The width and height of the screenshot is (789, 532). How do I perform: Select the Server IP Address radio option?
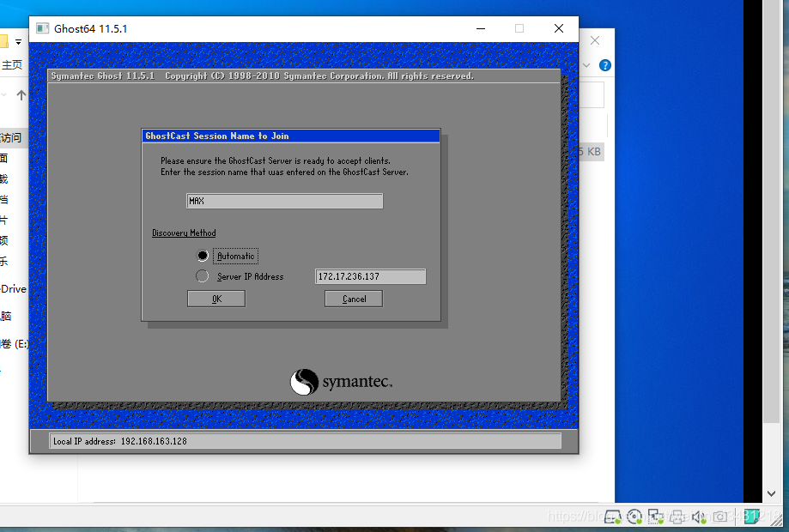tap(203, 276)
